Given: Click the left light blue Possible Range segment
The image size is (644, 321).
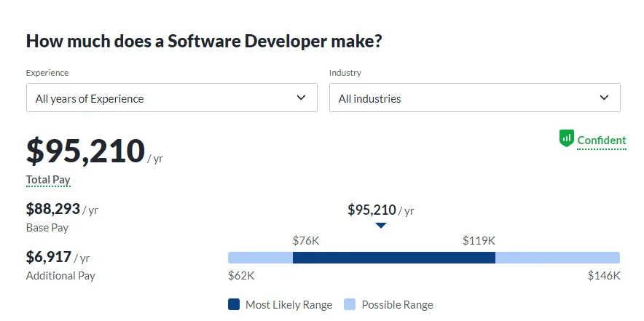Looking at the screenshot, I should tap(260, 258).
